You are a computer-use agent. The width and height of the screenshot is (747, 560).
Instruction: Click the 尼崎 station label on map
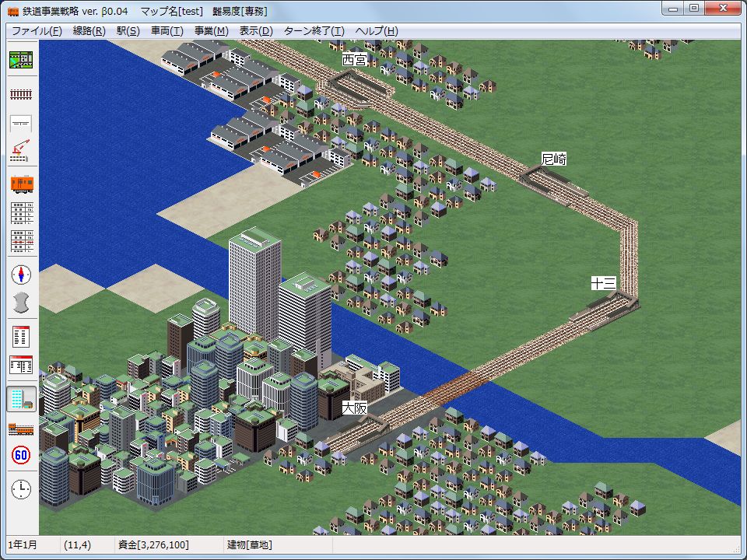click(553, 159)
